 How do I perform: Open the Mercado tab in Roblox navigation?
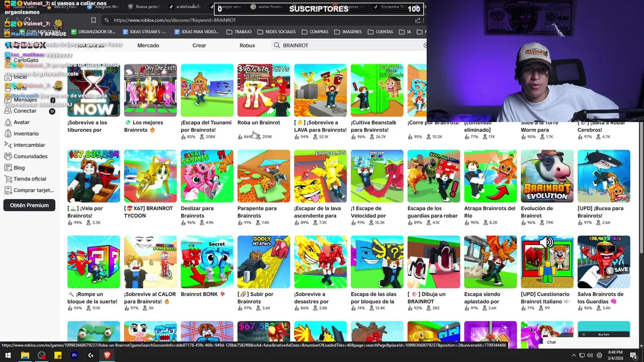click(x=148, y=45)
